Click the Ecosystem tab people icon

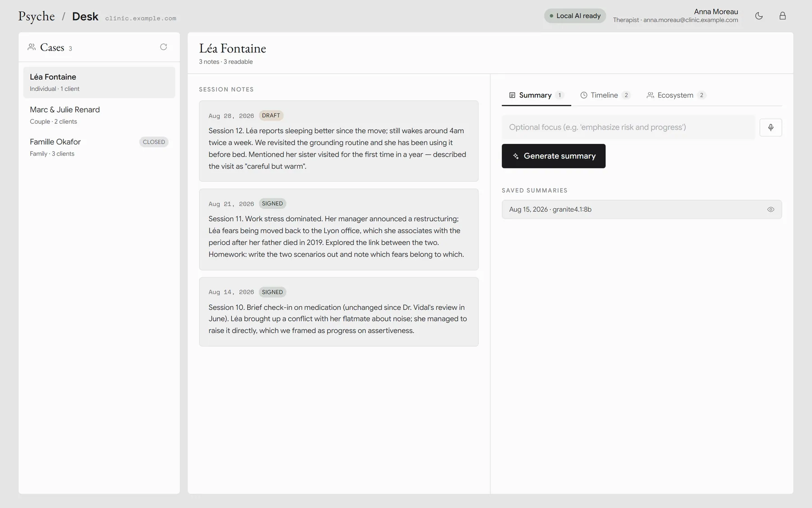(x=650, y=95)
